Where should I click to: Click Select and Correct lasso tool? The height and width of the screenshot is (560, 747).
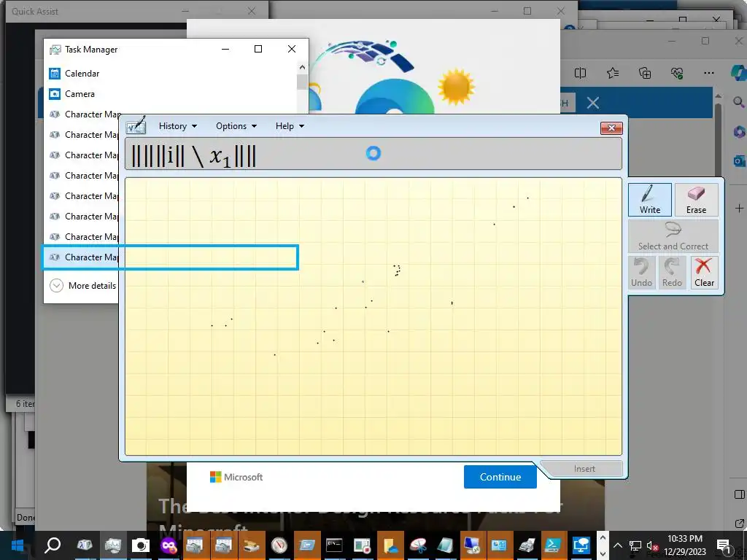click(x=673, y=236)
